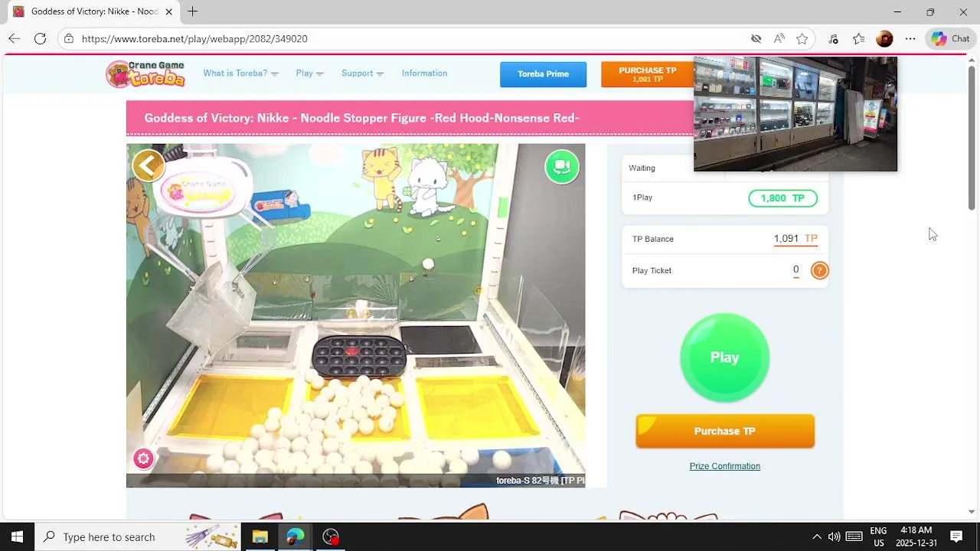
Task: Open video settings with the pink gear icon
Action: click(143, 458)
